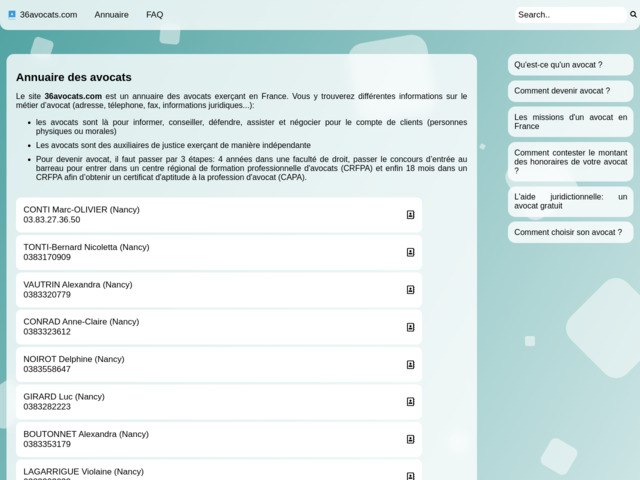Image resolution: width=640 pixels, height=480 pixels.
Task: Select NOIROT Delphine (Nancy) name
Action: click(74, 360)
